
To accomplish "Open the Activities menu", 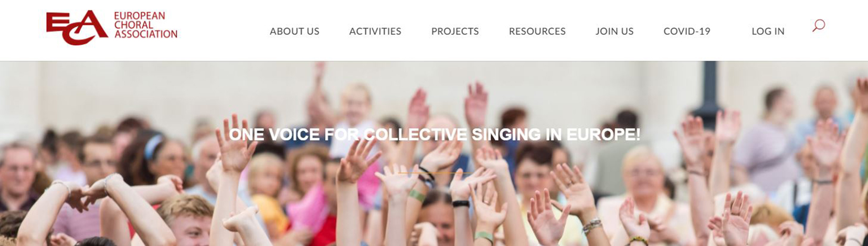I will pos(375,31).
